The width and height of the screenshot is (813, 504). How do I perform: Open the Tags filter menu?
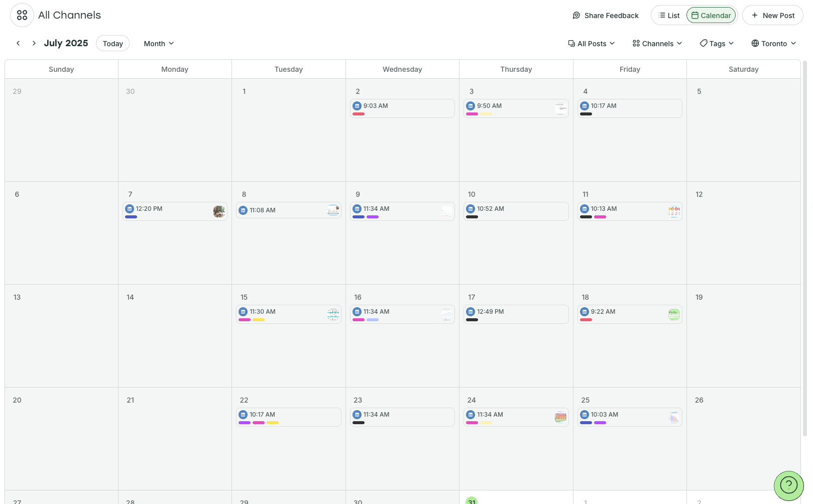click(x=717, y=44)
